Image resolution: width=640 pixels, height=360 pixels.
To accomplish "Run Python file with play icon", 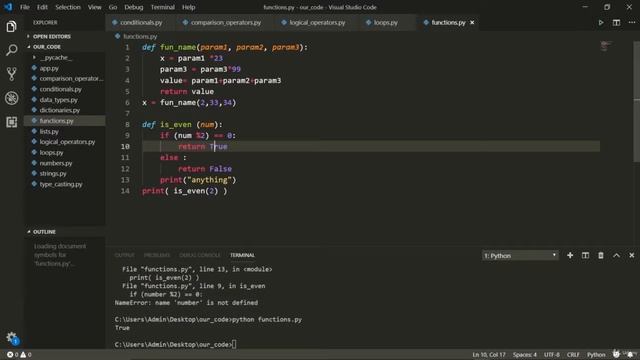I will point(601,22).
